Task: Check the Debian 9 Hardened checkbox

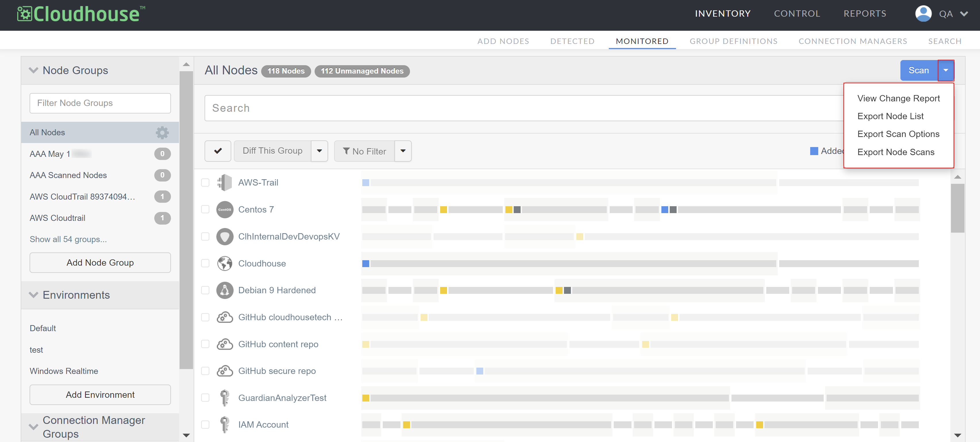Action: click(205, 290)
